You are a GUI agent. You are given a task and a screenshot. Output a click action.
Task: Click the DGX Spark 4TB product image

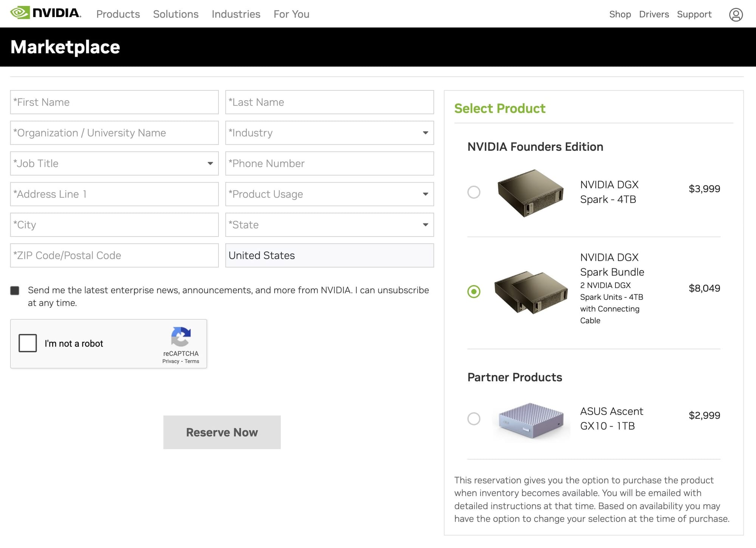pos(530,193)
